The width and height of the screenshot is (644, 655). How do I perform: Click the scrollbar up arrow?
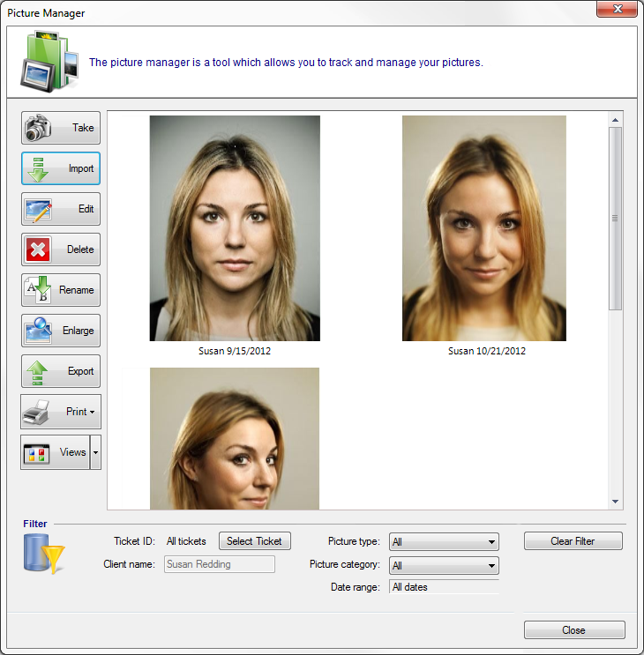pos(615,120)
